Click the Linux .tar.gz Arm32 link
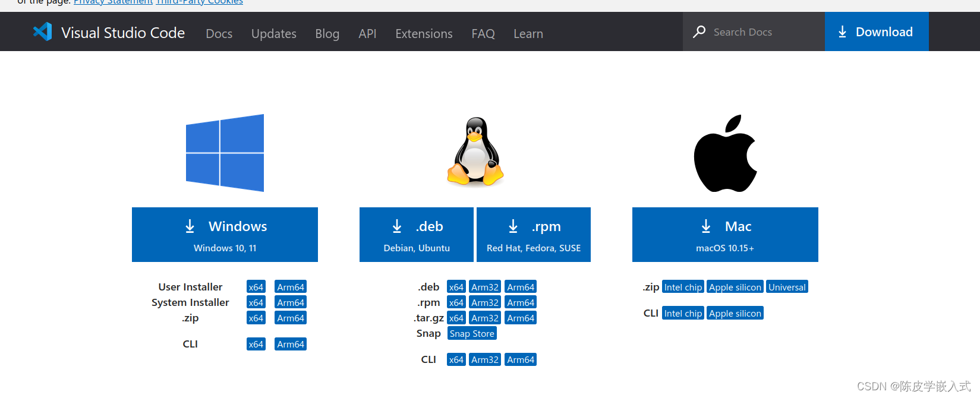Screen dimensions: 980x398 [x=485, y=318]
